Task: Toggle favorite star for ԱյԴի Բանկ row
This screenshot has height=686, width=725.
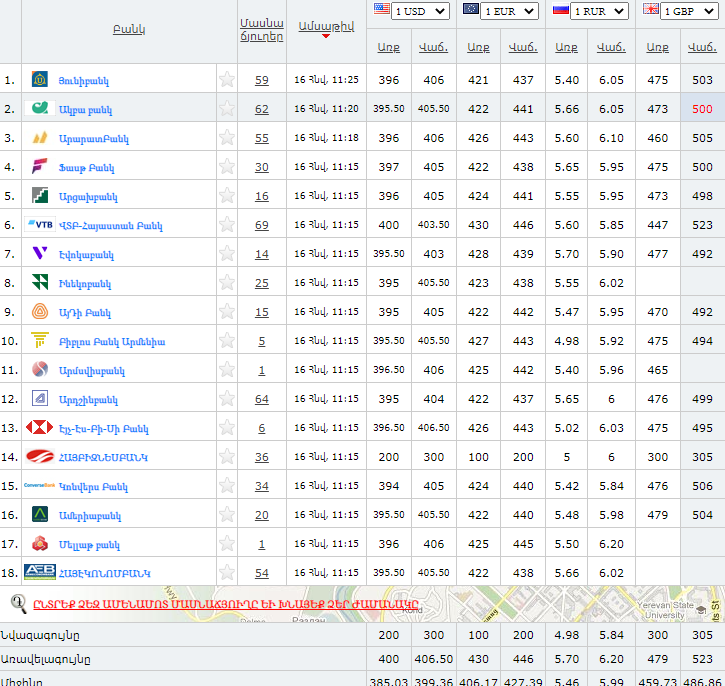Action: point(227,312)
